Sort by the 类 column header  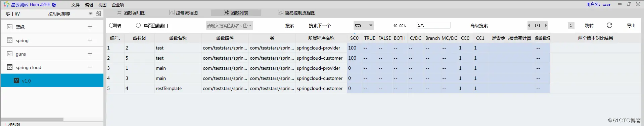click(x=272, y=38)
